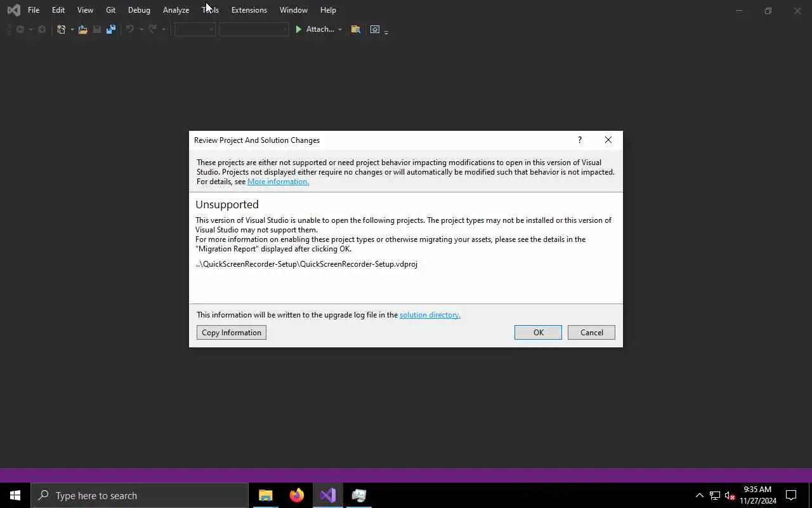Open the Solution Platforms combo box

tap(254, 29)
